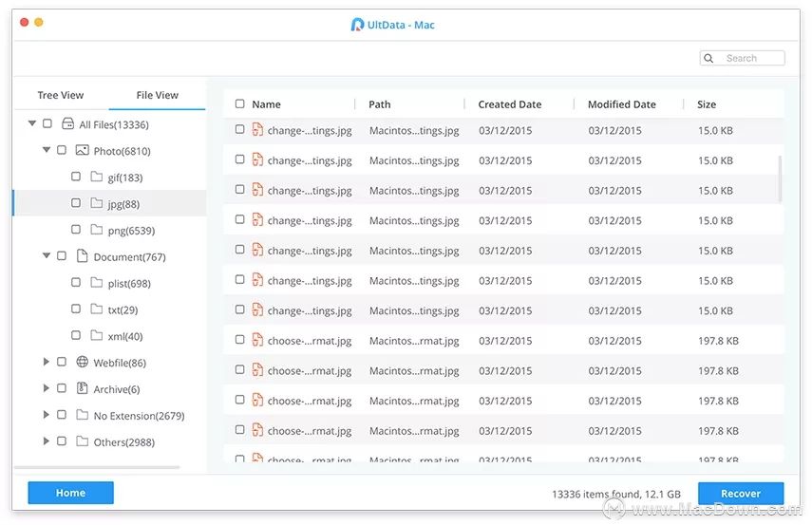
Task: Click the Archive zip icon
Action: [82, 387]
